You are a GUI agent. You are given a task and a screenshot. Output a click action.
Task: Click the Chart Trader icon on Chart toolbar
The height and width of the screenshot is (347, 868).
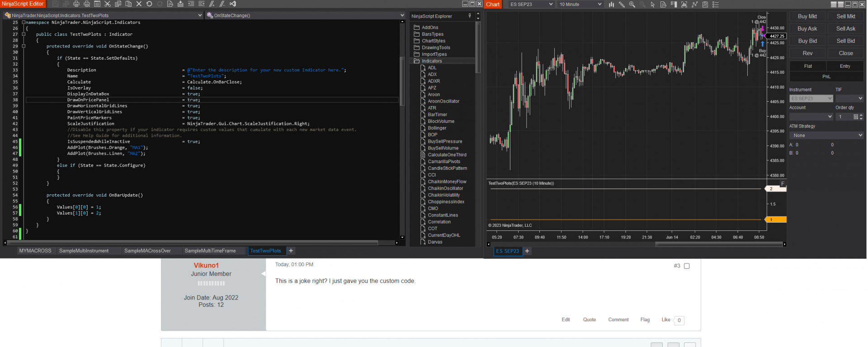pos(674,5)
